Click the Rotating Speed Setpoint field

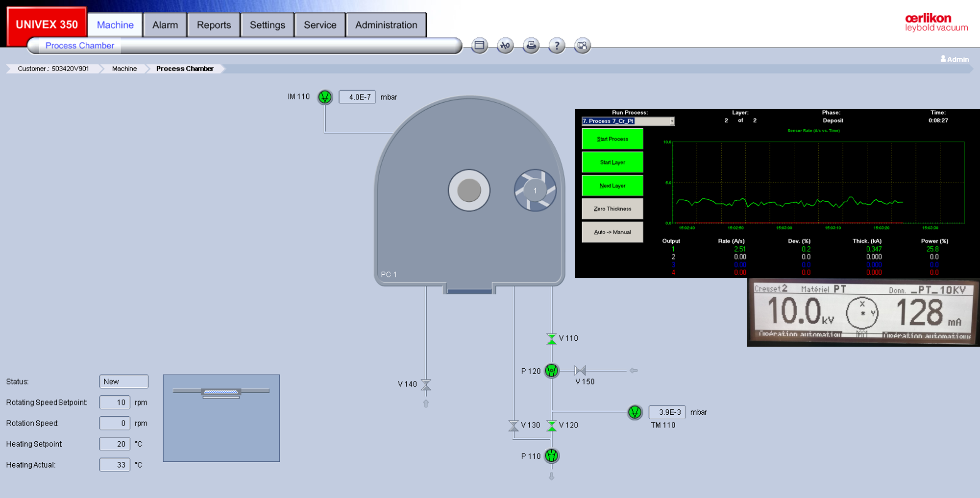tap(115, 403)
